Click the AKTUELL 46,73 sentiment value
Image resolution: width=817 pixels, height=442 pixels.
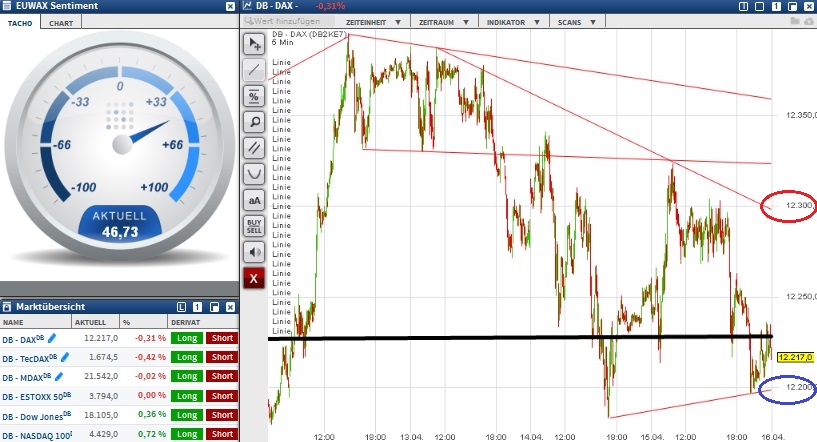[120, 231]
